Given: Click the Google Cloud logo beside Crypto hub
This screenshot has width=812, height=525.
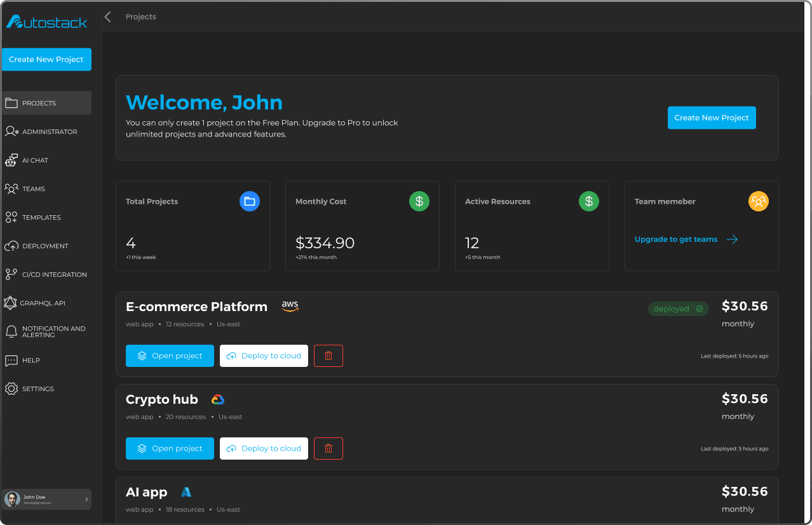Looking at the screenshot, I should [x=218, y=399].
